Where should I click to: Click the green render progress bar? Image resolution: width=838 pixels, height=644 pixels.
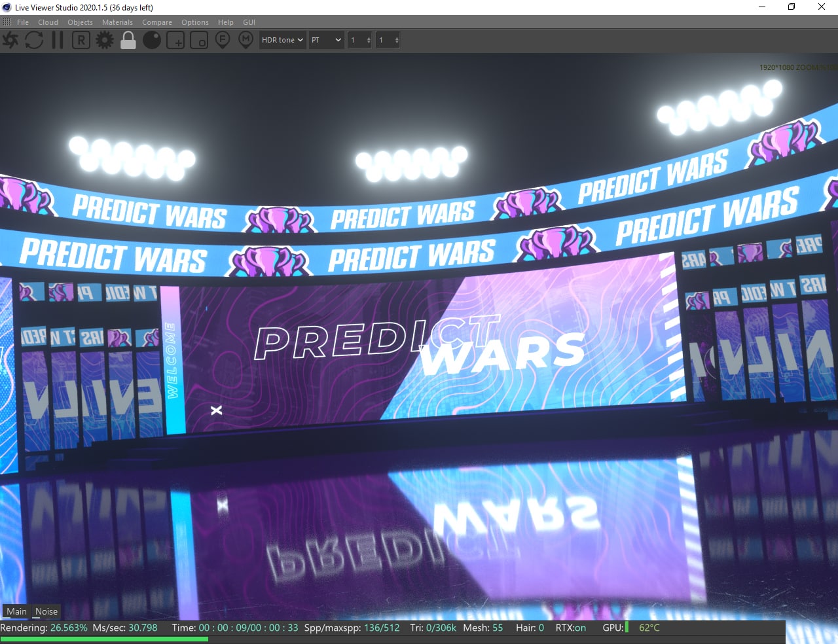pyautogui.click(x=104, y=639)
